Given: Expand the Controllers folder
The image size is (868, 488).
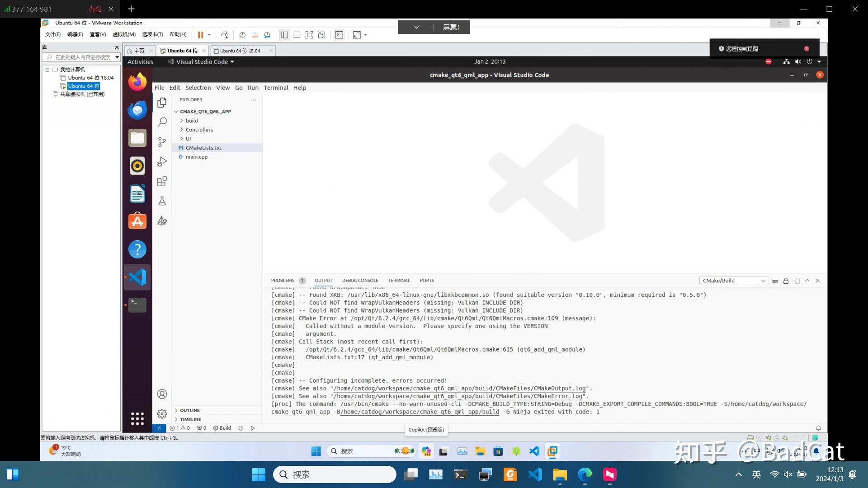Looking at the screenshot, I should pos(199,130).
